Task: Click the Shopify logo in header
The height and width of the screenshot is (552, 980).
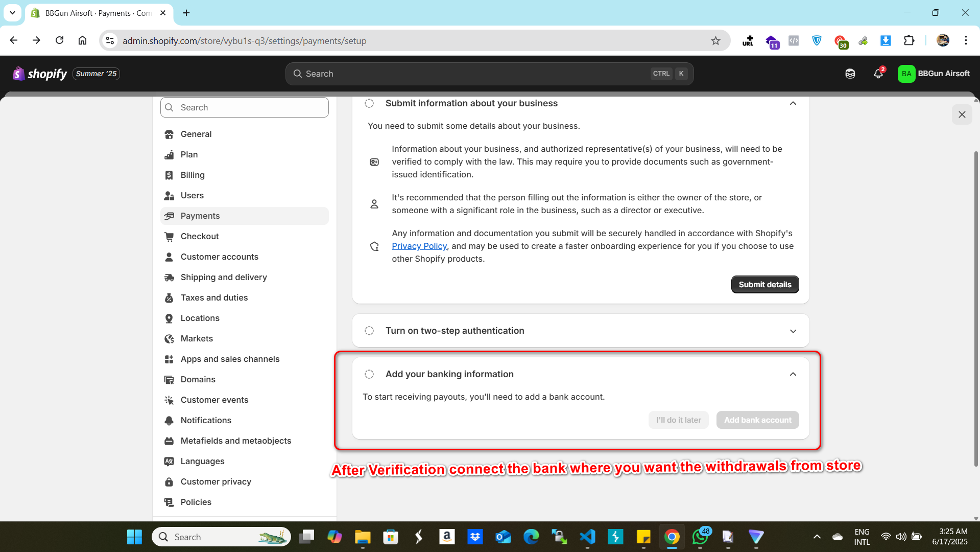Action: [x=40, y=74]
